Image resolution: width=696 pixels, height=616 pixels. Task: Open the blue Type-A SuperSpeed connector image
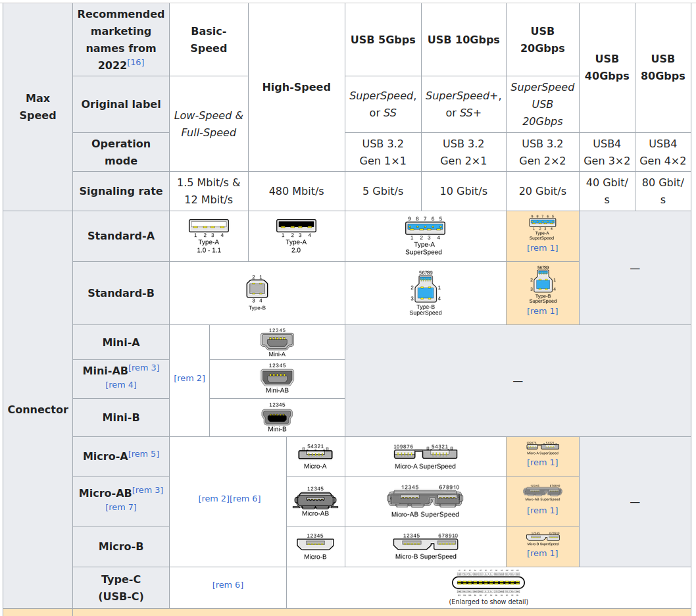[425, 236]
